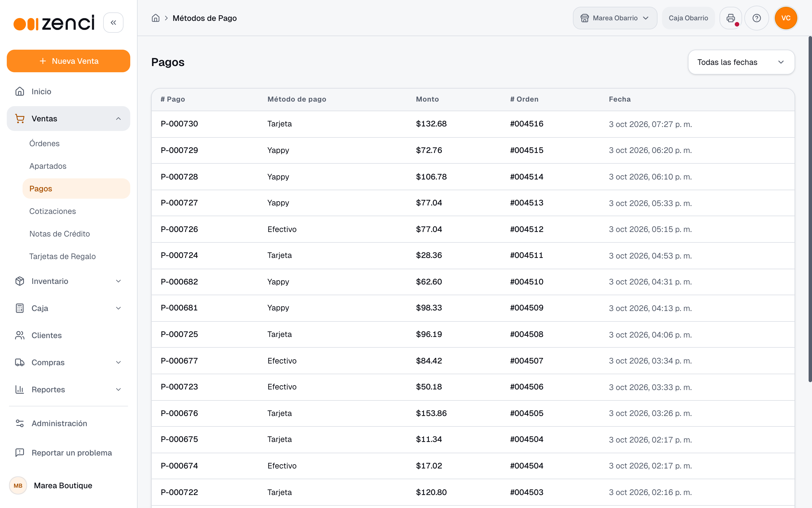Screen dimensions: 812x508
Task: Go to the home breadcrumb icon
Action: [155, 18]
